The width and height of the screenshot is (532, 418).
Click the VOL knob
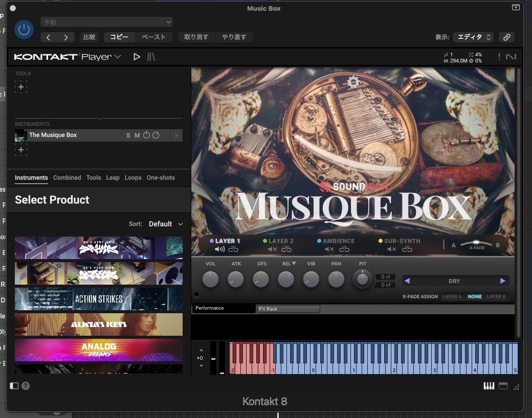pyautogui.click(x=210, y=280)
